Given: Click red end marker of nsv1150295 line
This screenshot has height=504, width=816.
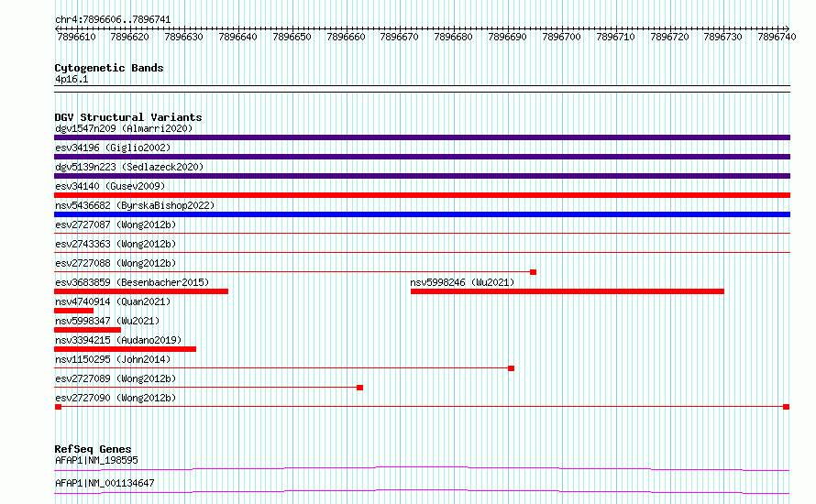Looking at the screenshot, I should (x=511, y=368).
